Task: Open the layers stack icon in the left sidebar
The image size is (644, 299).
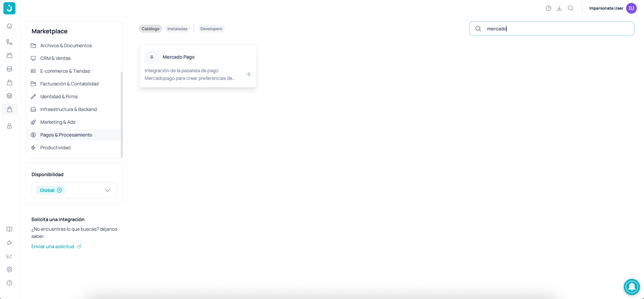Action: (x=9, y=96)
